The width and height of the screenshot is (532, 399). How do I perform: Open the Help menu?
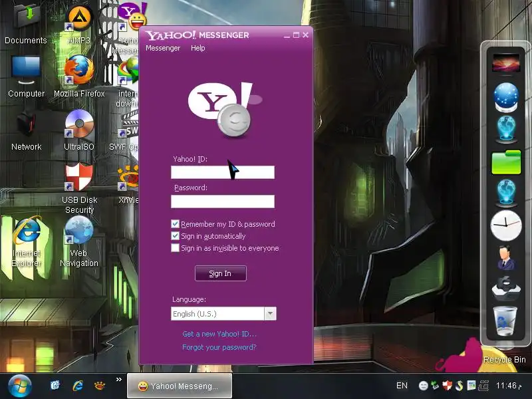click(x=198, y=48)
